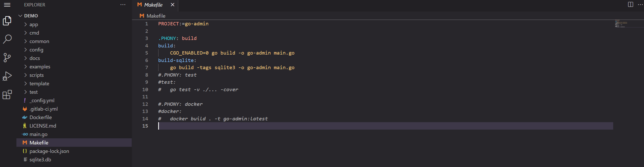Select the Makefile editor tab
Image resolution: width=644 pixels, height=167 pixels.
(153, 5)
